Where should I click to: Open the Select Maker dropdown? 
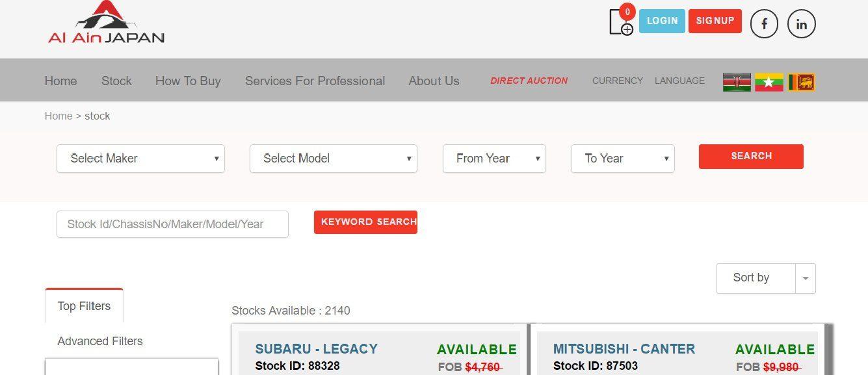tap(140, 159)
